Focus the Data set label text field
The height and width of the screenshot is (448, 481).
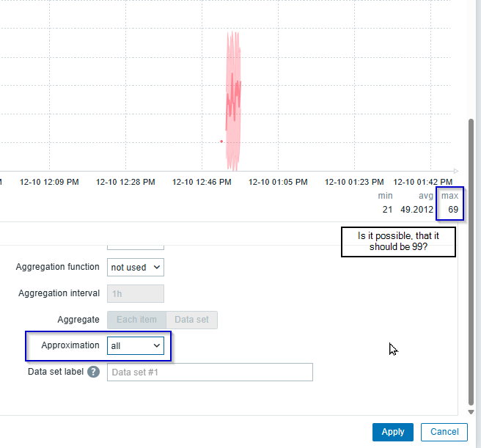tap(210, 372)
